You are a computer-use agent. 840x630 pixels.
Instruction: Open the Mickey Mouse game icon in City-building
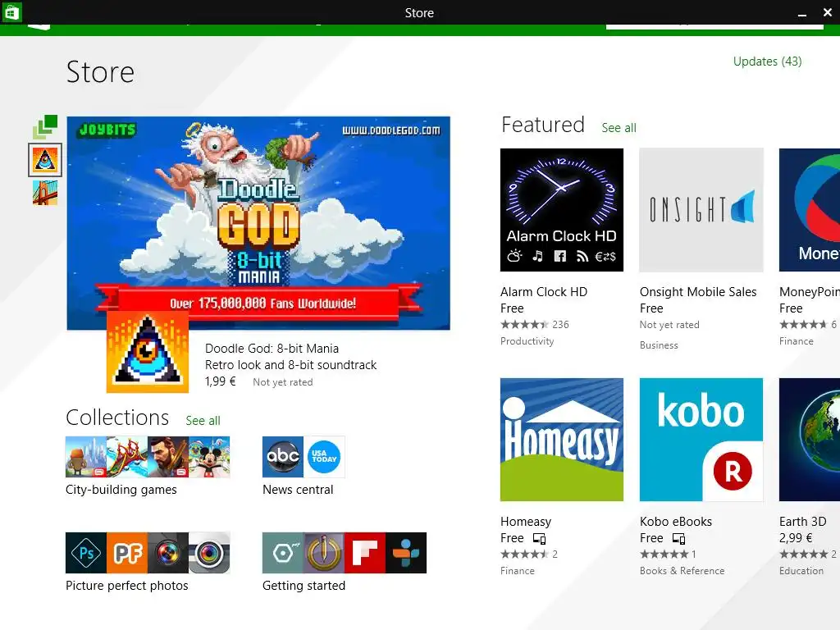pyautogui.click(x=209, y=457)
